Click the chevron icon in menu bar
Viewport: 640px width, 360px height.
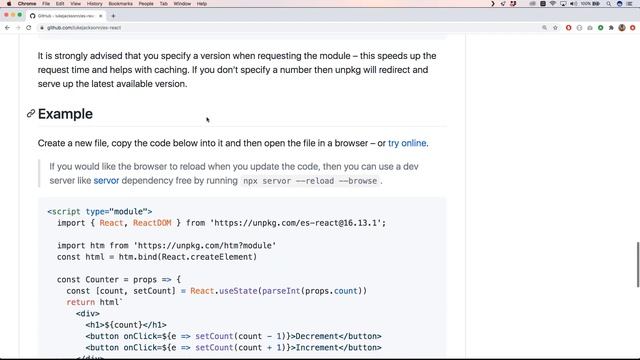493,4
